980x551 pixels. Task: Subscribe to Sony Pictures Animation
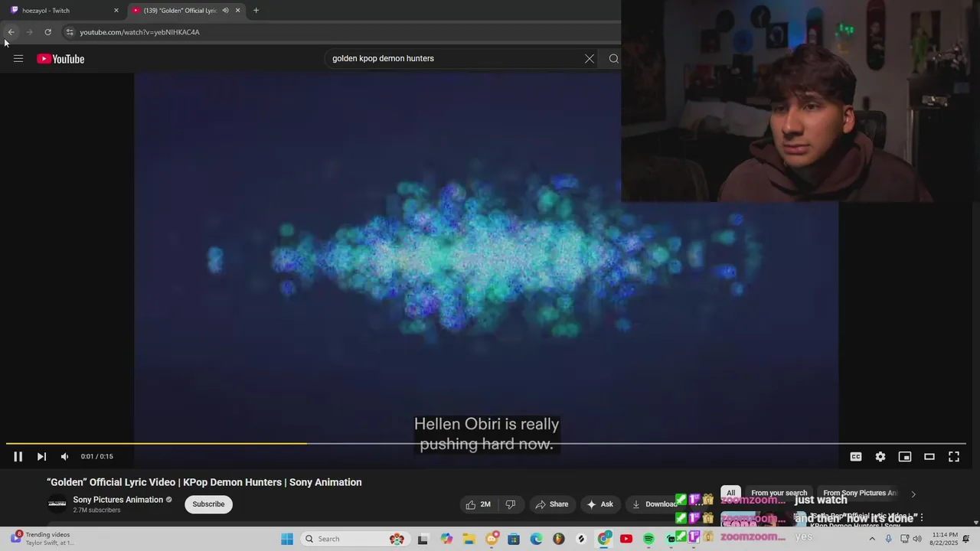tap(208, 504)
